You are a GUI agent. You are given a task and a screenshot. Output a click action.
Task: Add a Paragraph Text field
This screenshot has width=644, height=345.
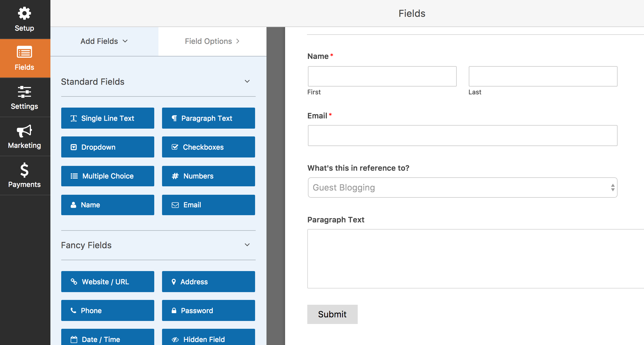click(x=208, y=118)
